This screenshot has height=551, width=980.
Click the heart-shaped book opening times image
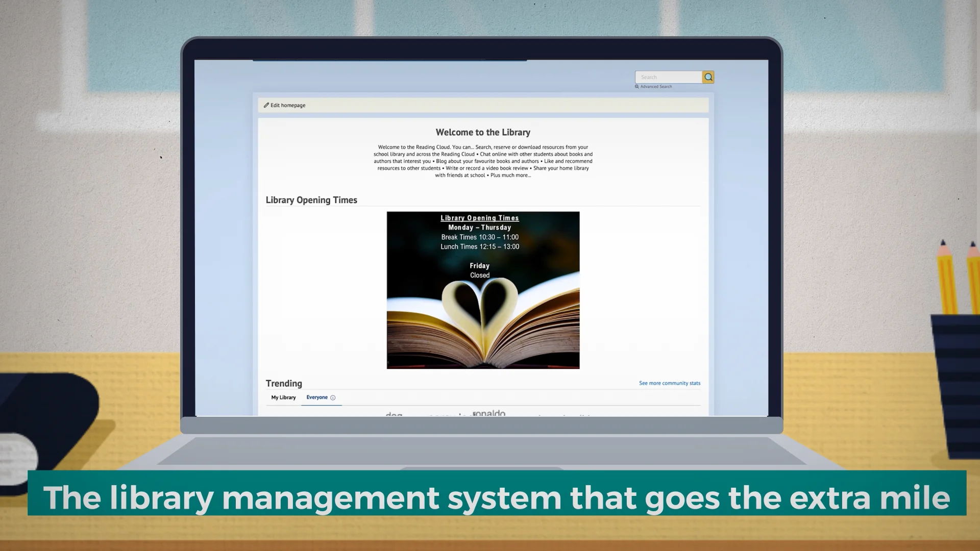(x=483, y=316)
